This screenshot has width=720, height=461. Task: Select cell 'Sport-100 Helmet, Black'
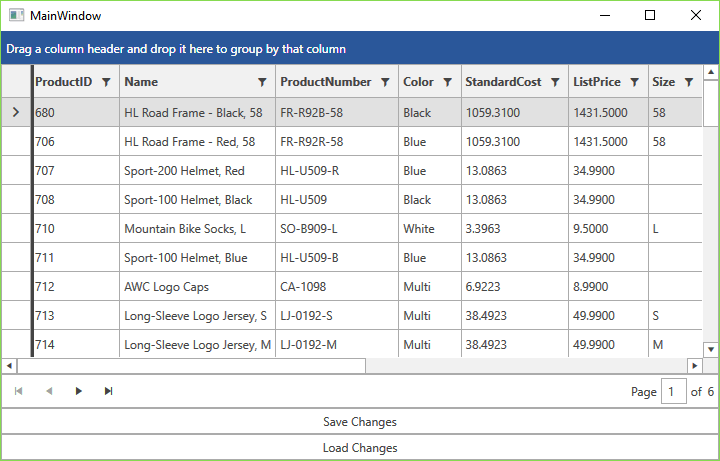(197, 199)
